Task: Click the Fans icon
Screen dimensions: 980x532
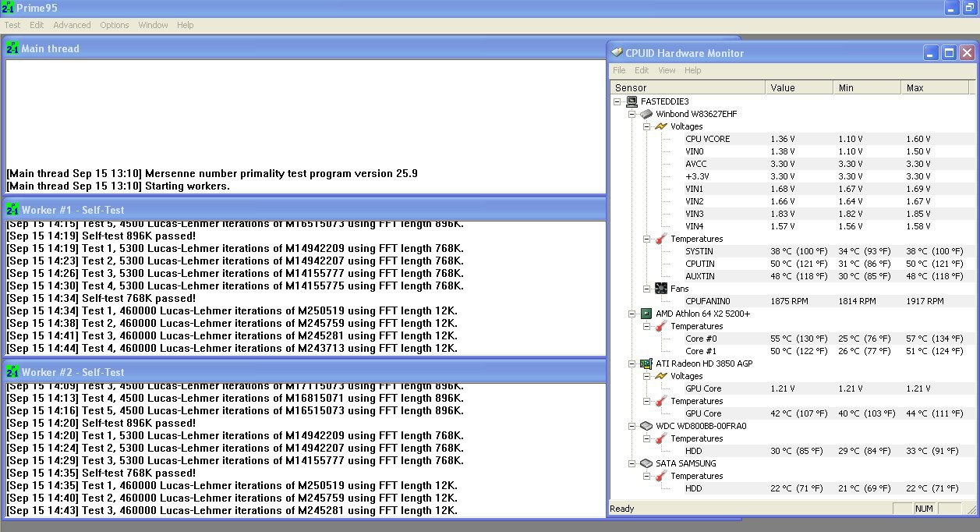Action: pos(660,289)
